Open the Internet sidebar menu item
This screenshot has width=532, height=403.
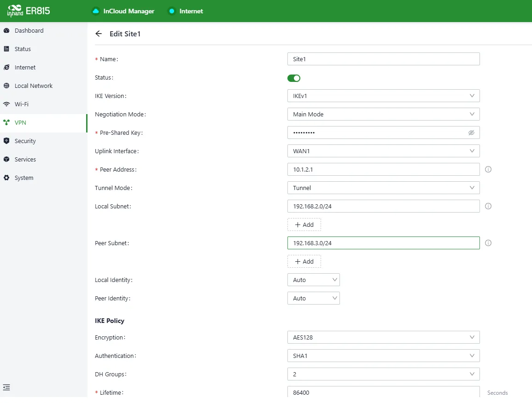pyautogui.click(x=43, y=67)
